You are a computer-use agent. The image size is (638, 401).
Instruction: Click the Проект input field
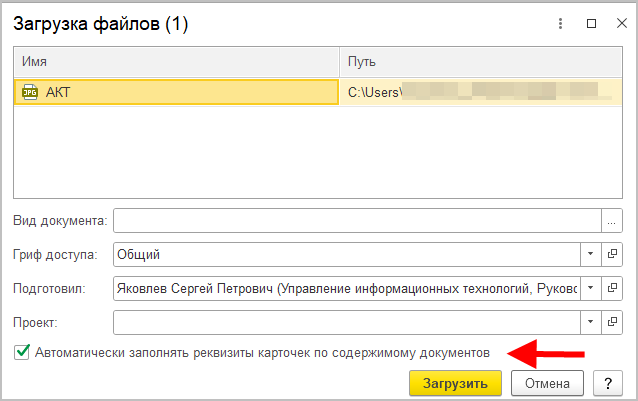(x=346, y=322)
